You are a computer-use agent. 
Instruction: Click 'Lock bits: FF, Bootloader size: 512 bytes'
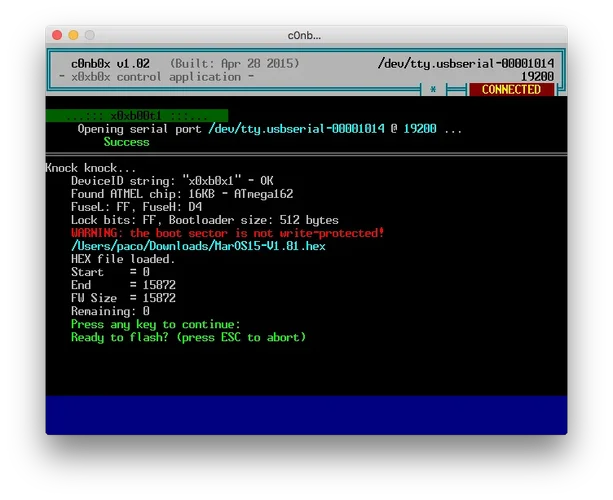204,220
